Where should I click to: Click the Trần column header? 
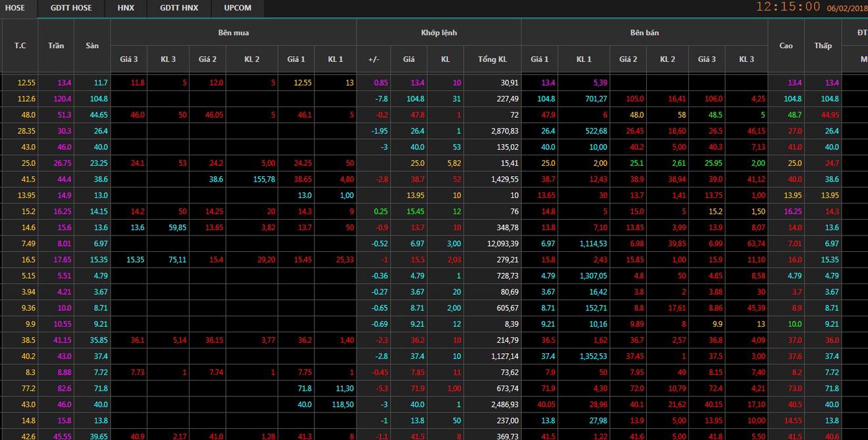click(x=56, y=45)
